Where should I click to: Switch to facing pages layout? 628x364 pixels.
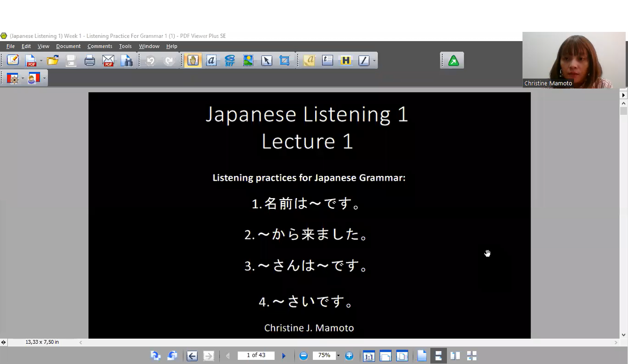coord(455,356)
